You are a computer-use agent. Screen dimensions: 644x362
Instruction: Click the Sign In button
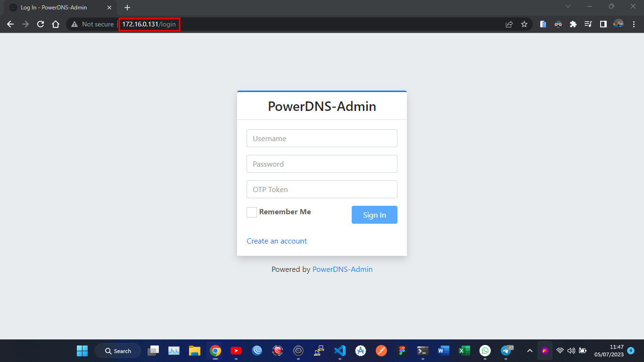374,215
